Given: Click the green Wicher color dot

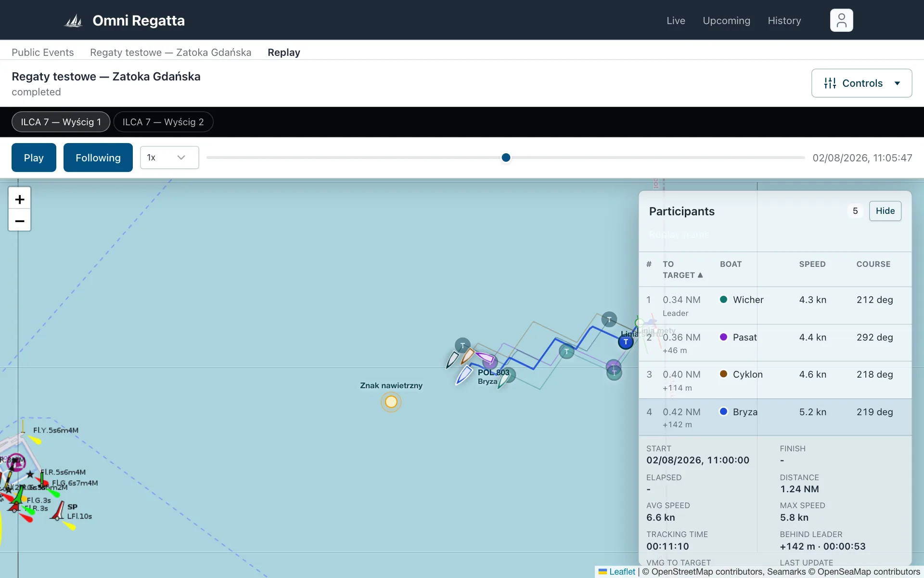Looking at the screenshot, I should pyautogui.click(x=723, y=299).
